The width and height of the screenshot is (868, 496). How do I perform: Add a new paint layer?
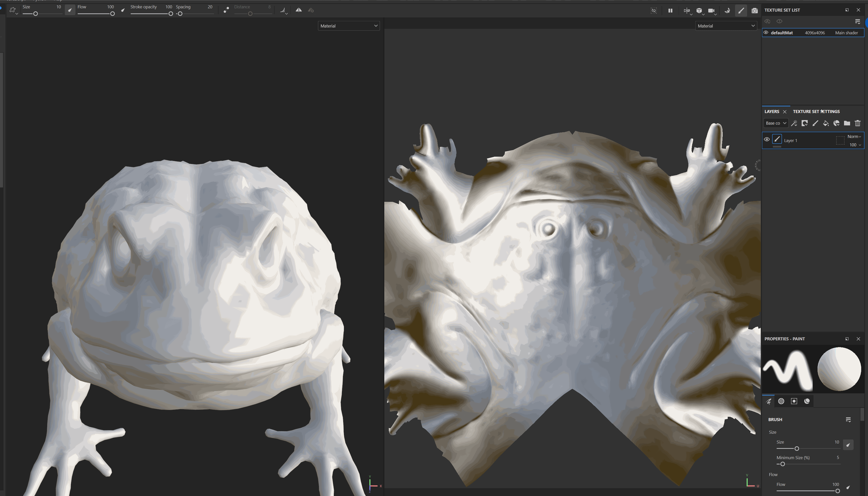pyautogui.click(x=815, y=123)
